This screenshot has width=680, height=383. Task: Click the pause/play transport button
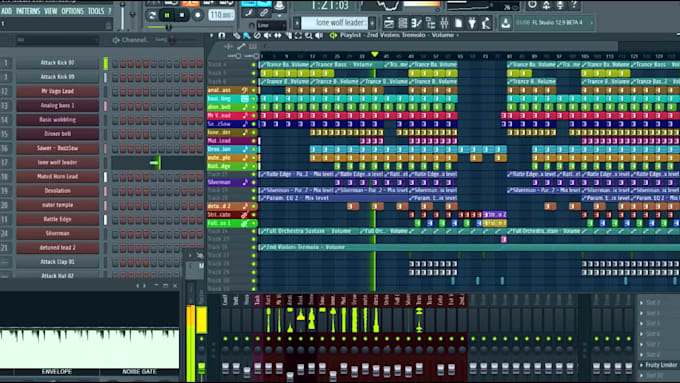tap(167, 15)
